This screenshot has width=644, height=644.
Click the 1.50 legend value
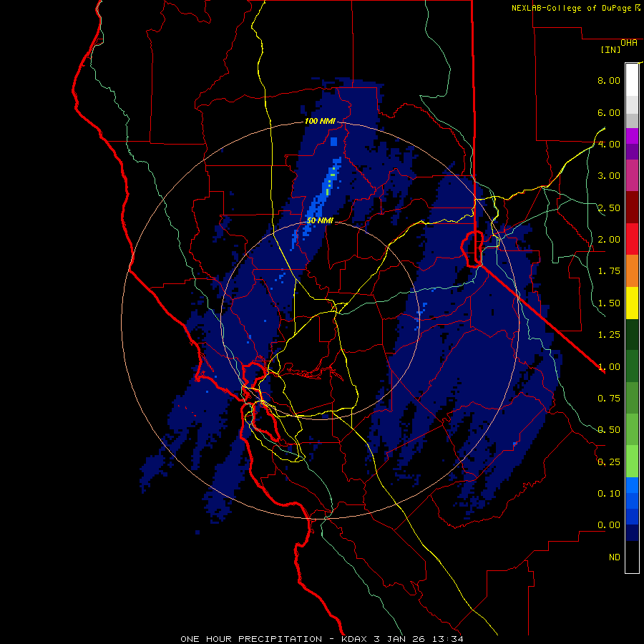tap(609, 303)
